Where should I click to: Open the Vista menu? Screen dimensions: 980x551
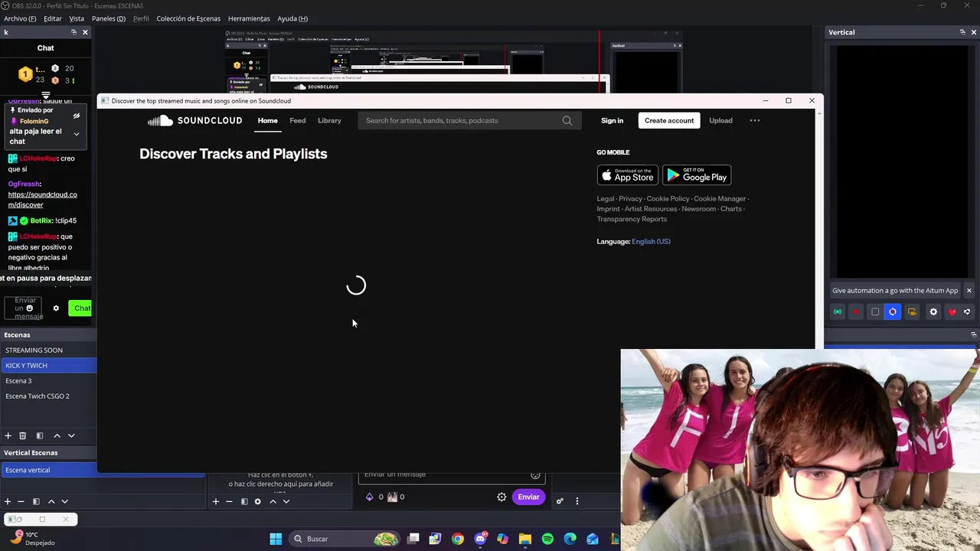tap(77, 18)
